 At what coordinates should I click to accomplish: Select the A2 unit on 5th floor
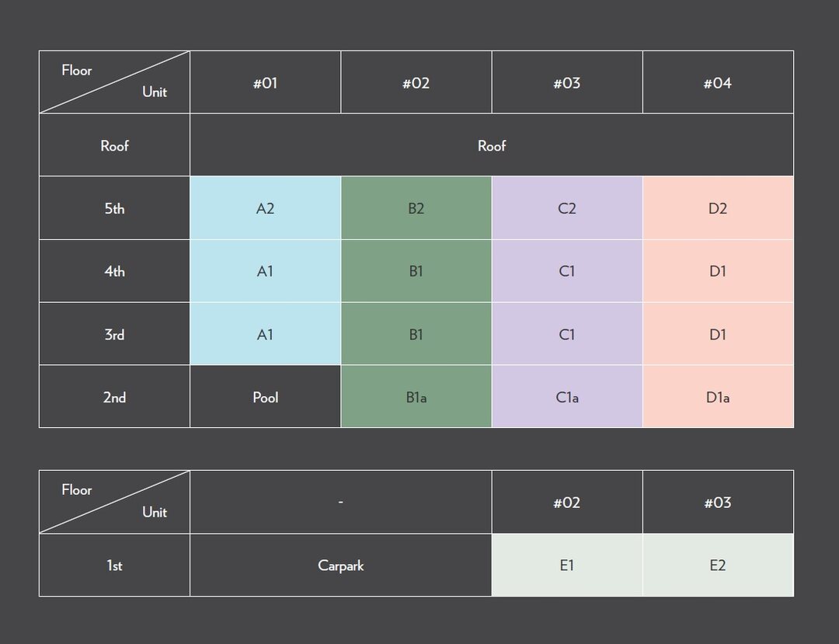(x=266, y=208)
